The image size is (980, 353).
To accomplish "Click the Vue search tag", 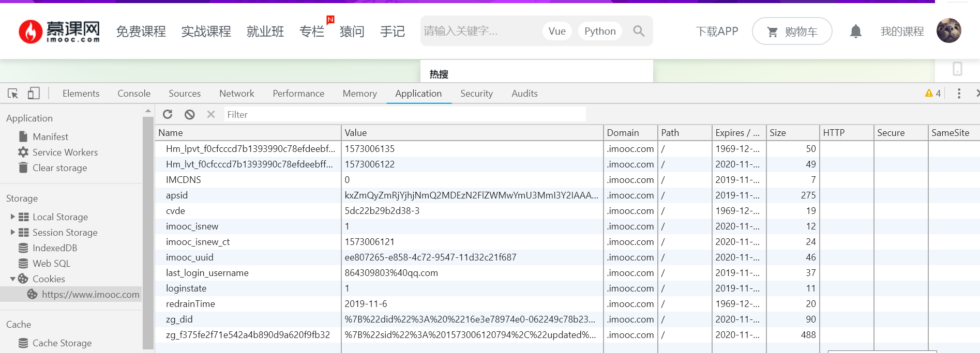I will pos(557,31).
